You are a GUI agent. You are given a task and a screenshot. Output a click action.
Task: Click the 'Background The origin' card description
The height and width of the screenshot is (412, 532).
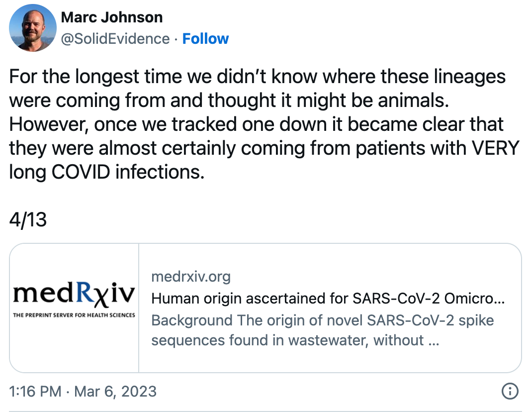pyautogui.click(x=322, y=330)
